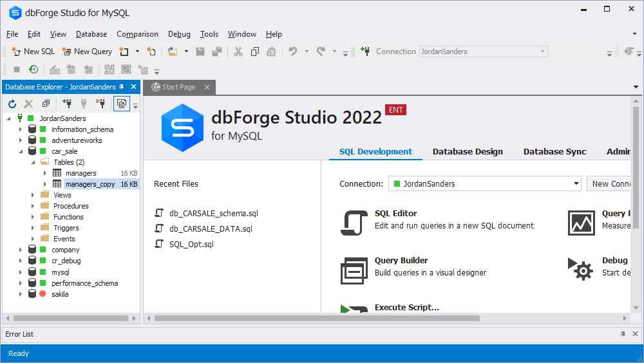
Task: Click the SQL Editor link
Action: (395, 213)
